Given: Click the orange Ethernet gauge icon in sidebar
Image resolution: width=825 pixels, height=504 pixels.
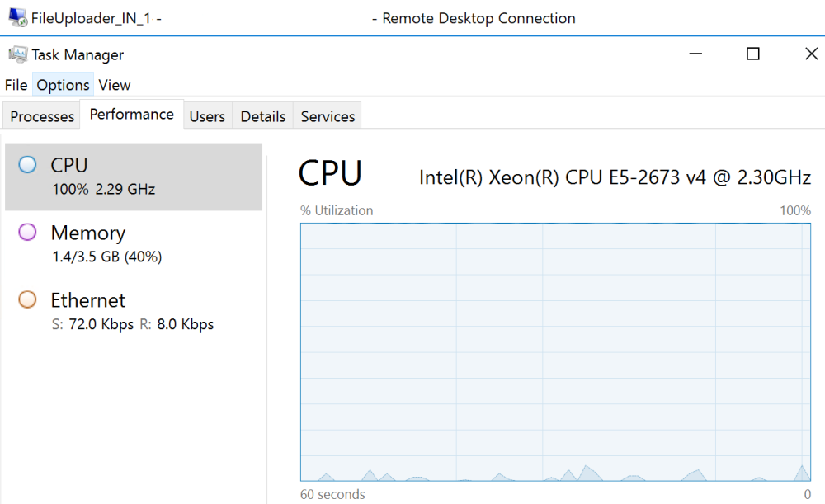Looking at the screenshot, I should coord(26,300).
